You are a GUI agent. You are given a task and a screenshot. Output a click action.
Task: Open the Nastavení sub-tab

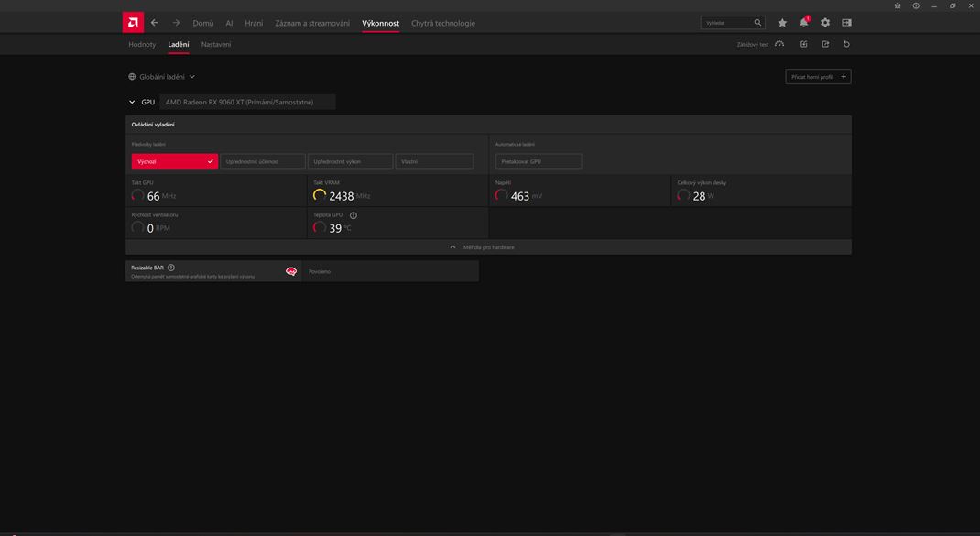215,44
